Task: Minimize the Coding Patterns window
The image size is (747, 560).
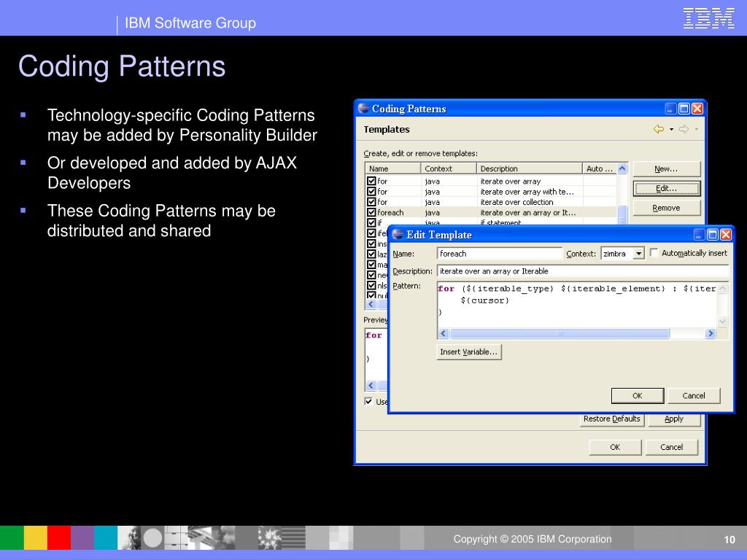Action: (x=670, y=109)
